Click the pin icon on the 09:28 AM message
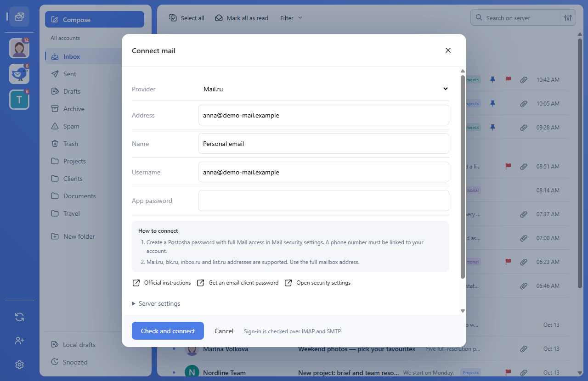The width and height of the screenshot is (588, 381). [x=492, y=127]
